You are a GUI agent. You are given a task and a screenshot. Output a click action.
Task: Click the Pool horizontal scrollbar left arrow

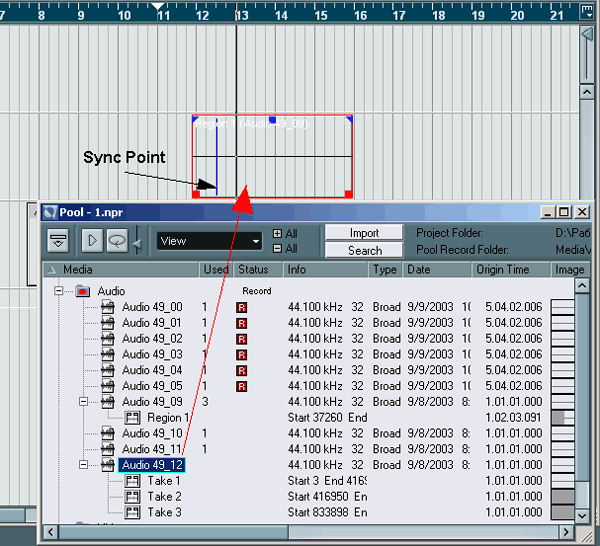tap(51, 532)
